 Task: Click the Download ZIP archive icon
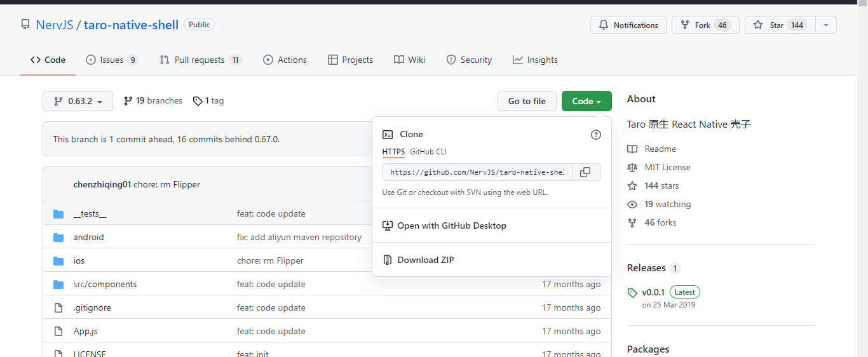[x=387, y=260]
